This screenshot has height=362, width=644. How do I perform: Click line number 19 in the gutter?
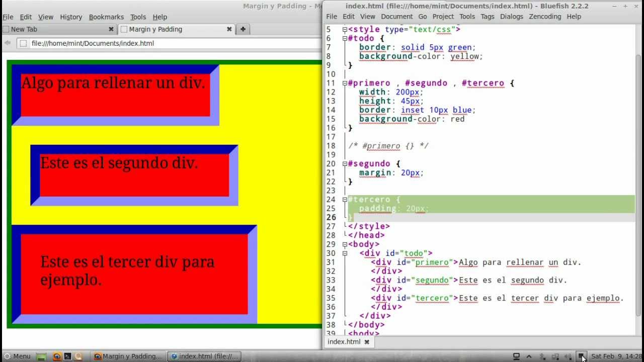click(331, 155)
